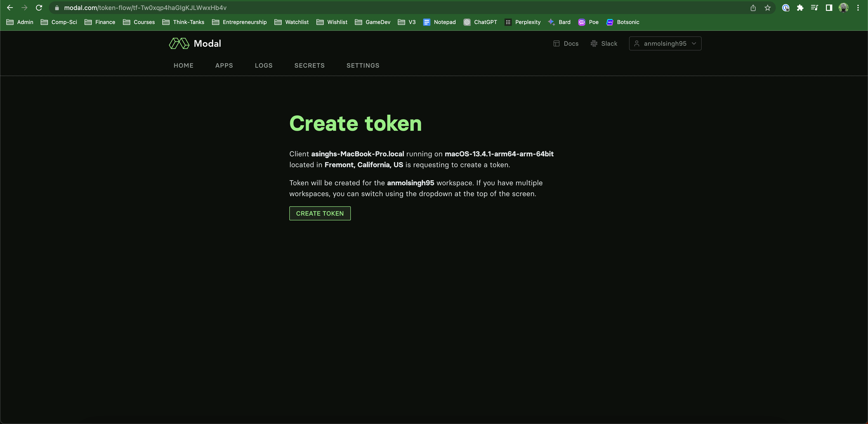
Task: Click the CREATE TOKEN button
Action: point(320,214)
